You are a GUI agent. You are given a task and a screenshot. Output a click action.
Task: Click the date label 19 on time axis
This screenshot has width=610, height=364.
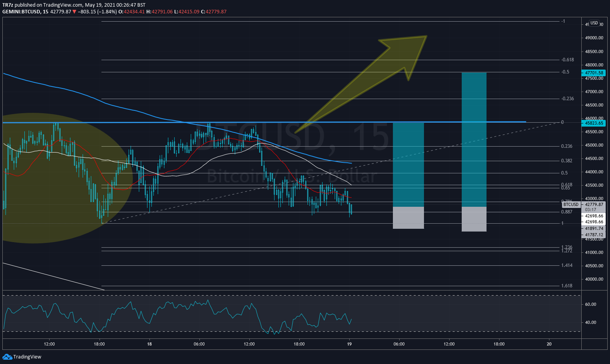pyautogui.click(x=349, y=344)
